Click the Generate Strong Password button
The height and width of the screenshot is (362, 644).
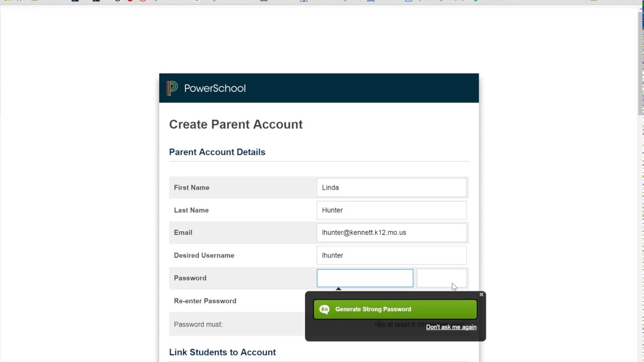click(x=395, y=309)
